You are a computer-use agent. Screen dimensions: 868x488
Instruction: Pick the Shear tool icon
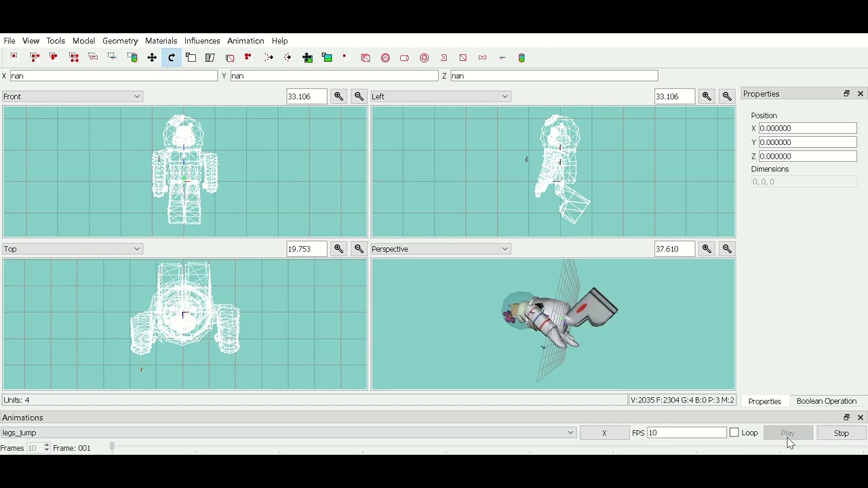point(210,58)
